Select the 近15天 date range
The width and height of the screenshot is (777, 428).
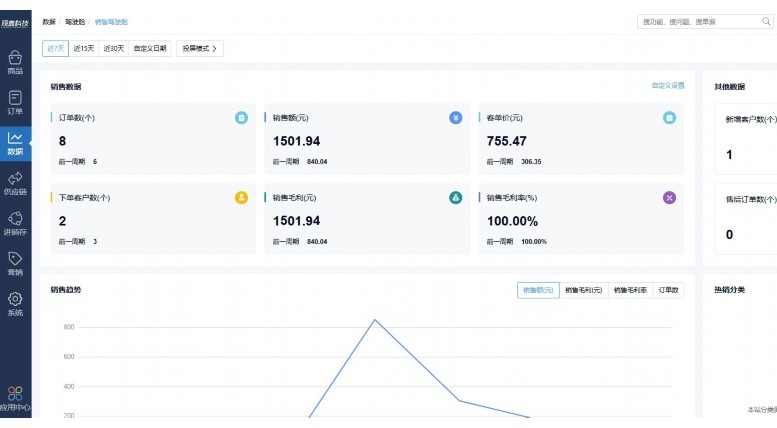(84, 49)
